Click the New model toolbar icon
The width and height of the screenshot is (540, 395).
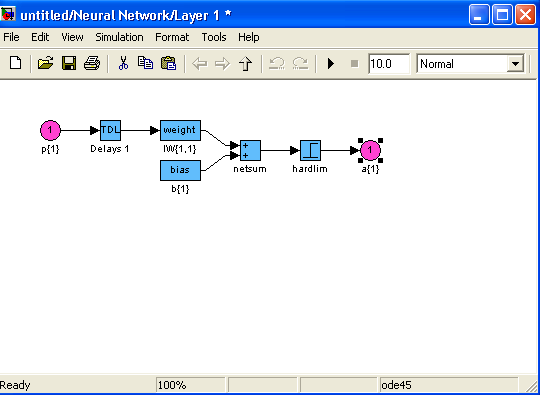(x=15, y=63)
